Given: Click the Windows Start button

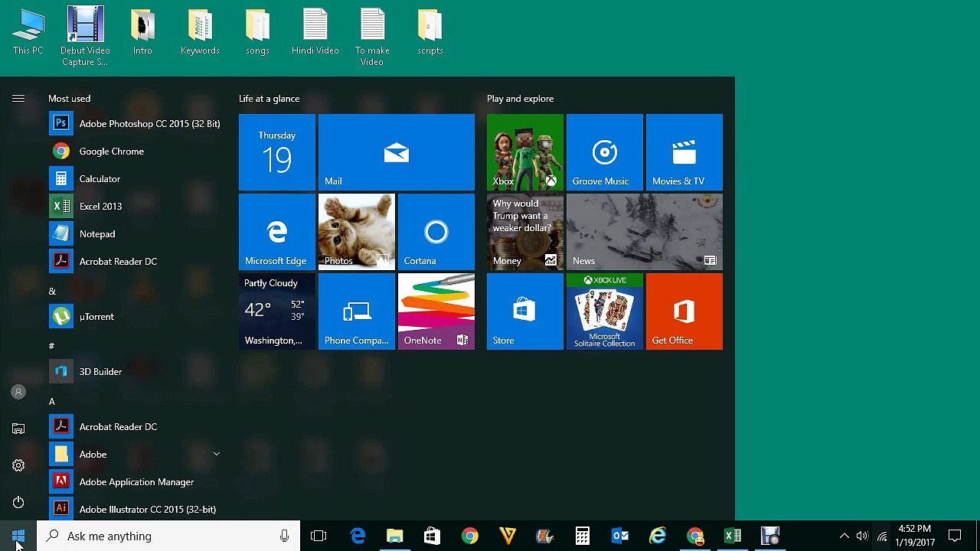Looking at the screenshot, I should point(18,536).
